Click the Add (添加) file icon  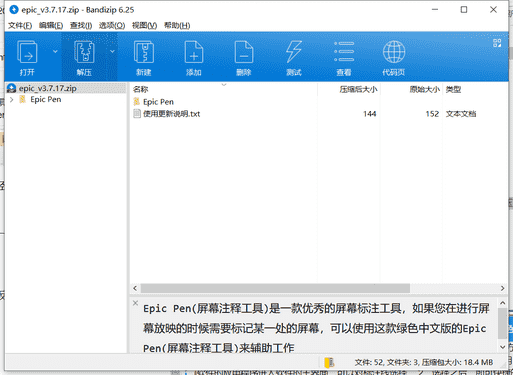click(194, 52)
